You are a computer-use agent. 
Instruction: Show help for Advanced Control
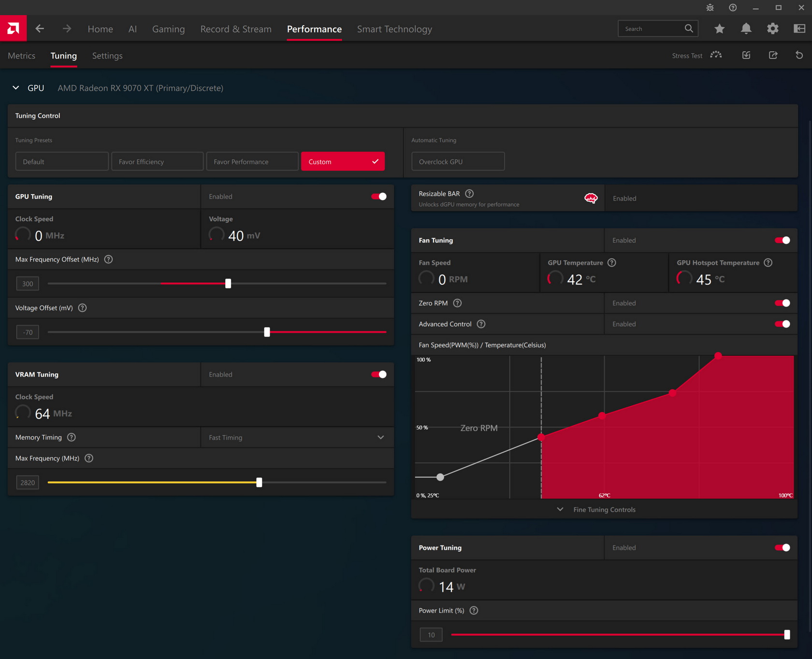click(x=481, y=324)
